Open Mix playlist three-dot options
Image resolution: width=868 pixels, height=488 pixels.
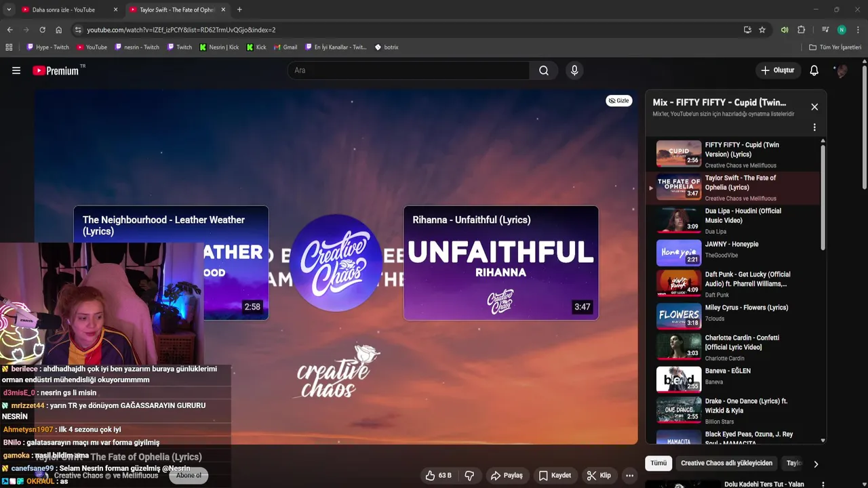pyautogui.click(x=814, y=127)
